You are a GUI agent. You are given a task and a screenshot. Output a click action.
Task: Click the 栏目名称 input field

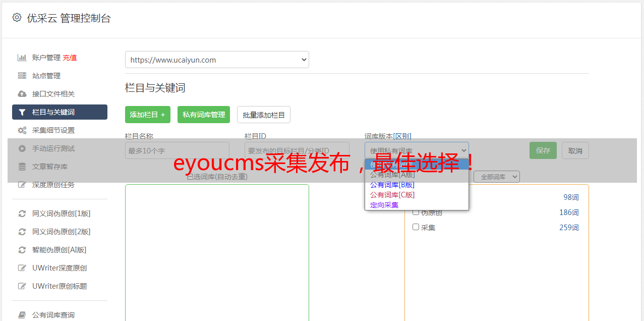(x=177, y=150)
